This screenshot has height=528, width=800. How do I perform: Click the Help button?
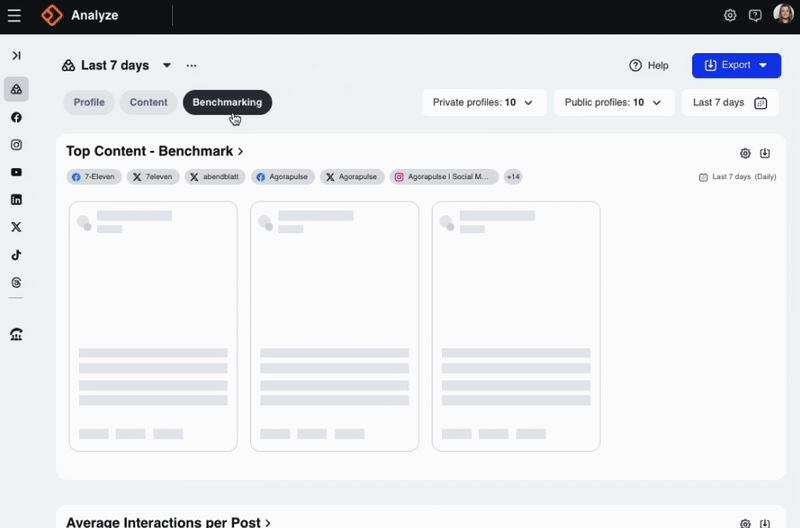tap(649, 65)
